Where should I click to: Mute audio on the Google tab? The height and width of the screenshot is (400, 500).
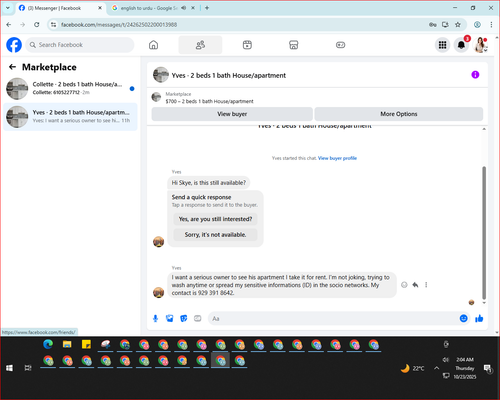184,8
